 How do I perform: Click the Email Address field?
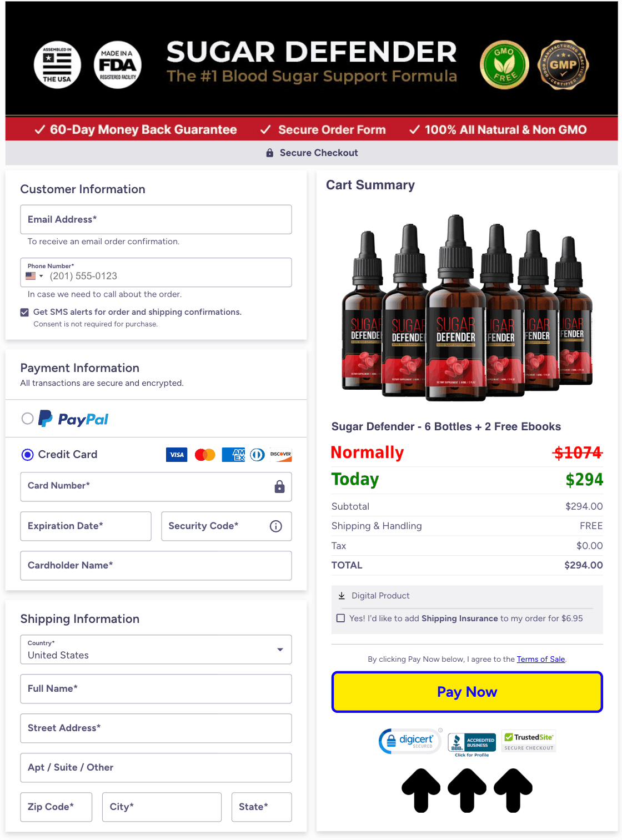156,220
